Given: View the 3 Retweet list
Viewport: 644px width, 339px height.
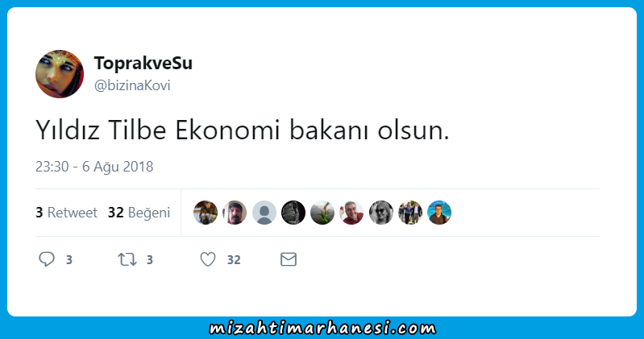Looking at the screenshot, I should (x=67, y=213).
